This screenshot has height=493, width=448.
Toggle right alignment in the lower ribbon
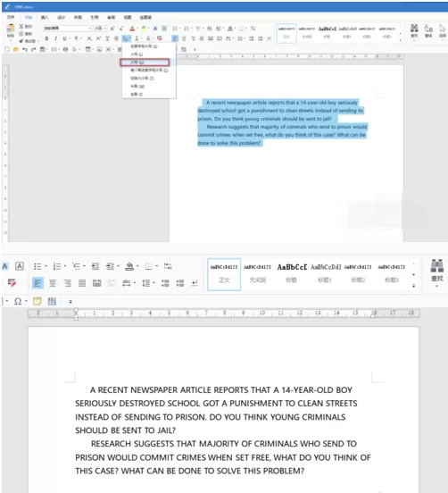click(67, 283)
